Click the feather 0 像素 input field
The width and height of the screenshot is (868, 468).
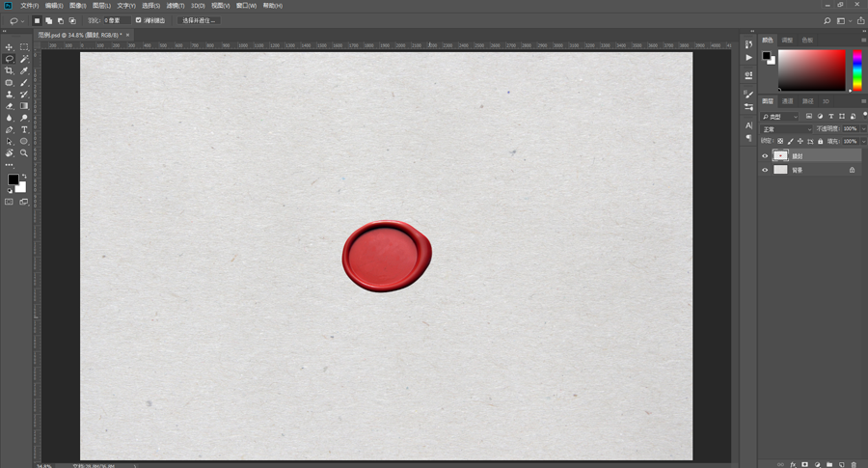[x=117, y=20]
